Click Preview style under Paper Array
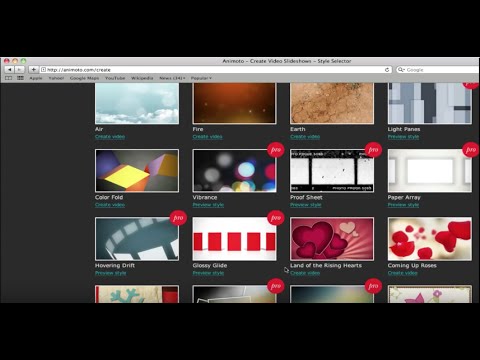The image size is (480, 360). (403, 205)
